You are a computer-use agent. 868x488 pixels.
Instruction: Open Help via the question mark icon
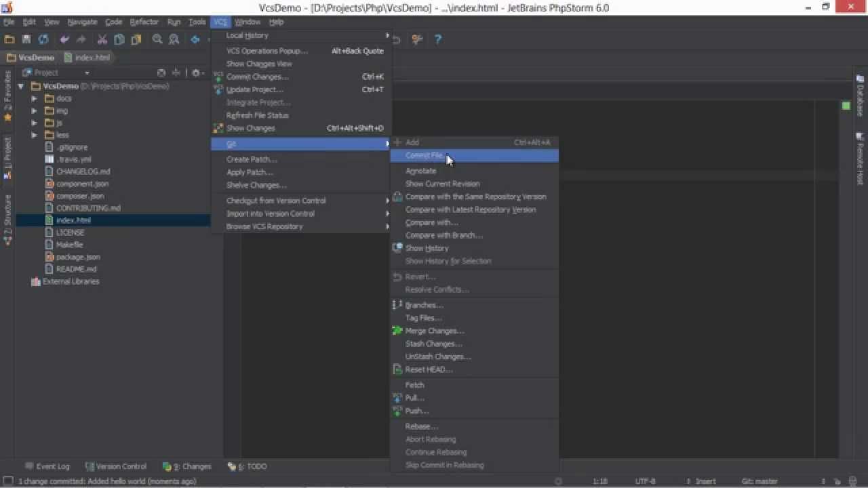tap(438, 40)
